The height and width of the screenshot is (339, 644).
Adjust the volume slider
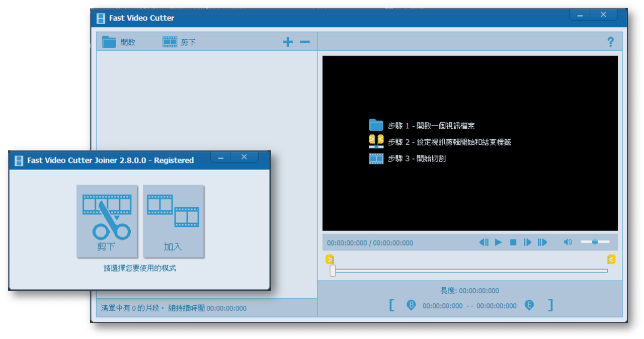tap(595, 242)
